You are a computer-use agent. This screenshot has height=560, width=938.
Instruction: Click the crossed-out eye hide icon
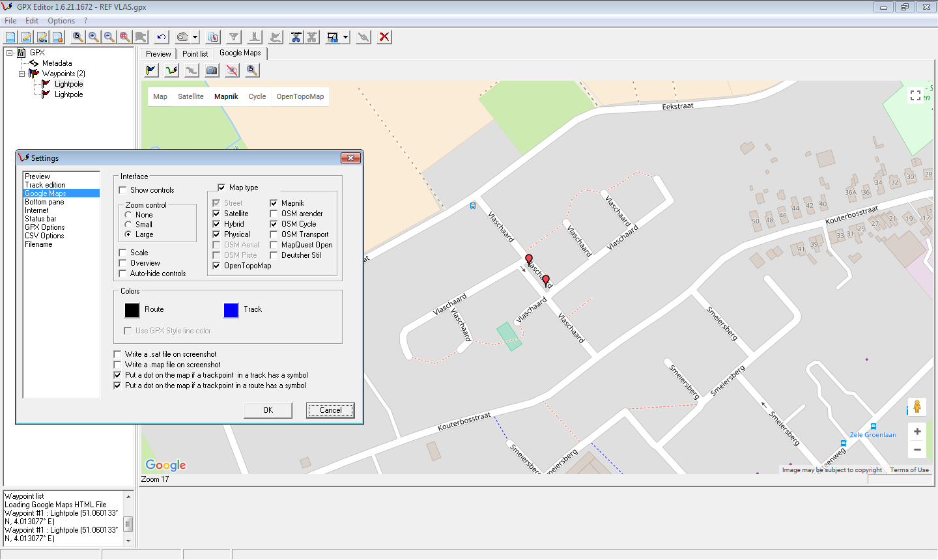[232, 70]
